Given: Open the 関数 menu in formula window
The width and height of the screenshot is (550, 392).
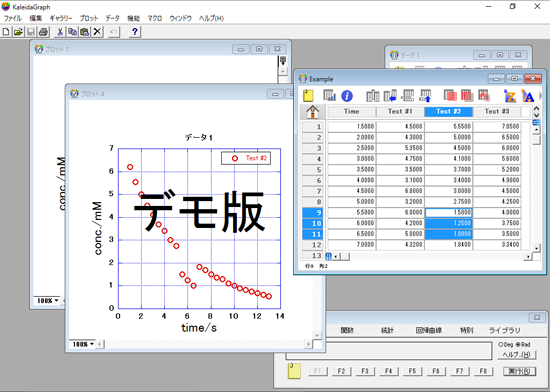Looking at the screenshot, I should pyautogui.click(x=347, y=330).
